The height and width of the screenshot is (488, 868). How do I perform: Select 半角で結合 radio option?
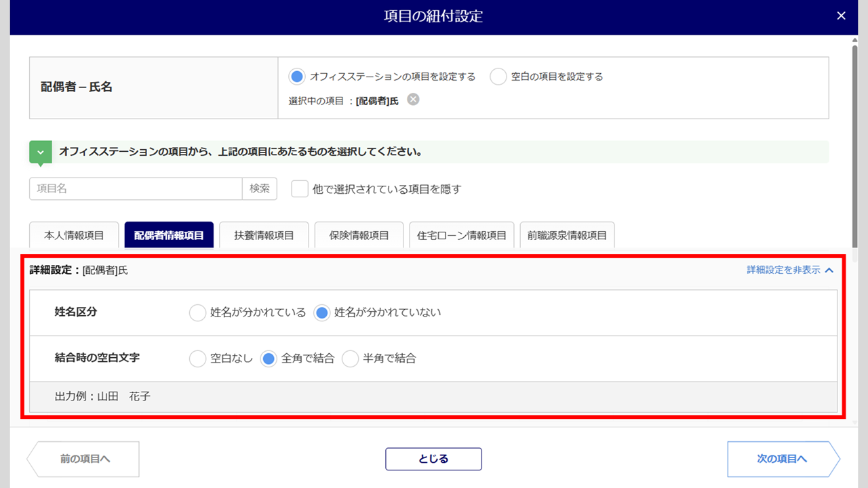350,359
